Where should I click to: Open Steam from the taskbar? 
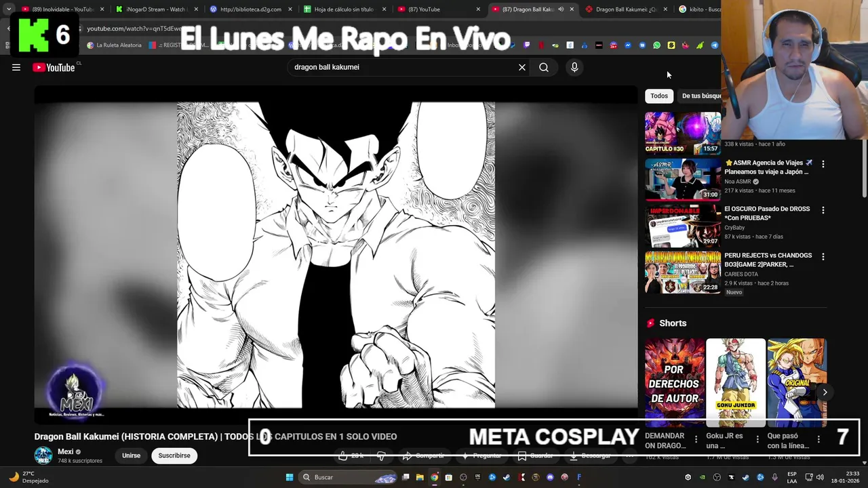coord(507,477)
